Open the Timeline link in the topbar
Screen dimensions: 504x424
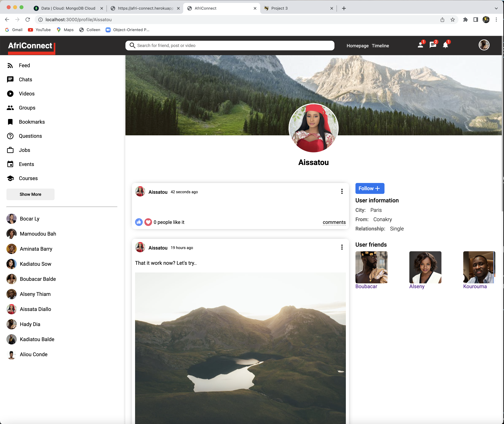pos(380,46)
